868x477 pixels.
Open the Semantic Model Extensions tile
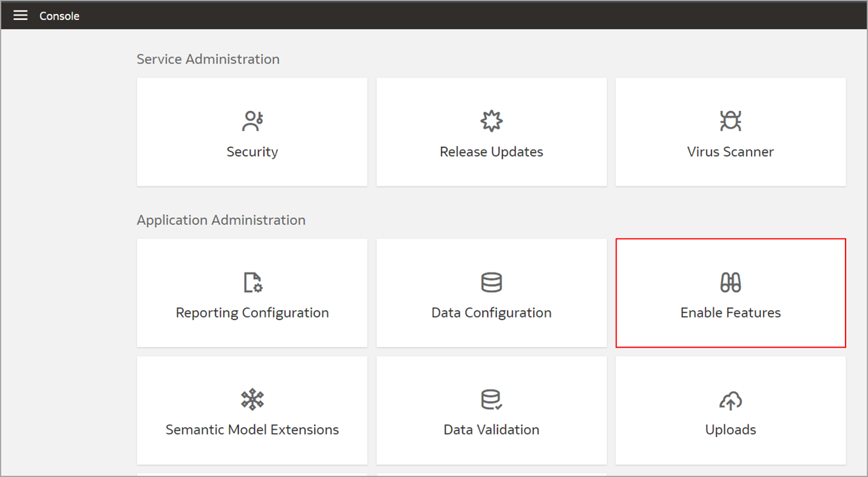[x=252, y=410]
